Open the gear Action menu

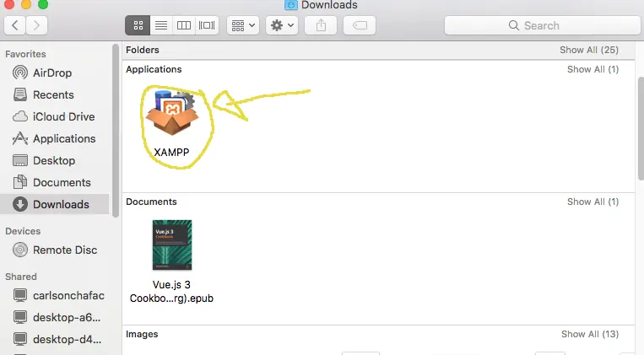pos(282,25)
